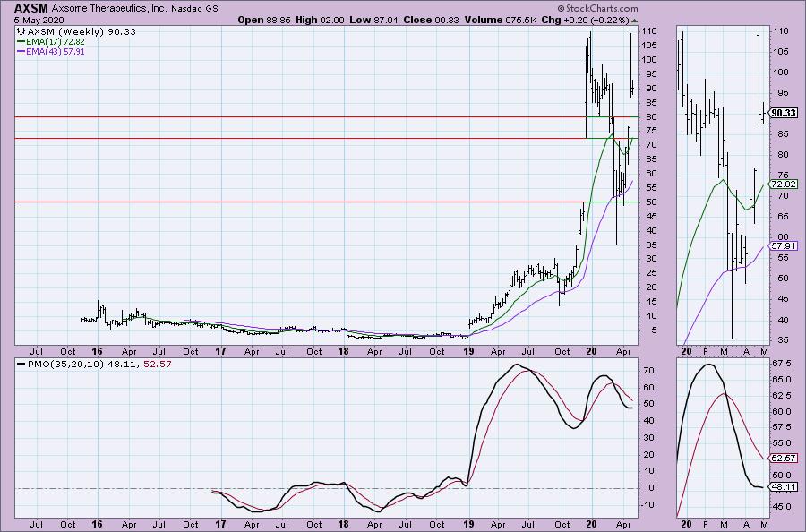This screenshot has height=532, width=806.
Task: Click the red horizontal line just above 70
Action: coord(300,138)
